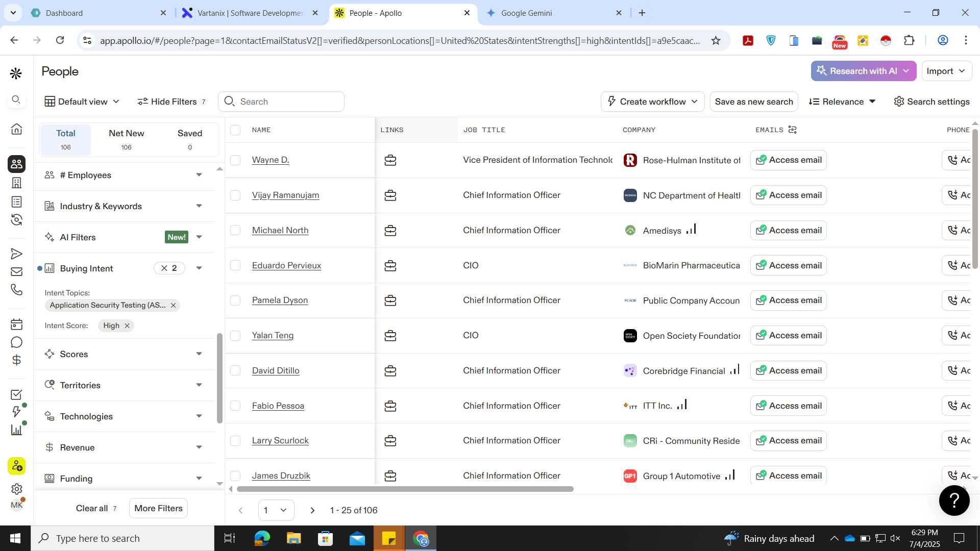This screenshot has width=980, height=551.
Task: Select the checkbox for Vijay Ramanujam
Action: pos(235,195)
